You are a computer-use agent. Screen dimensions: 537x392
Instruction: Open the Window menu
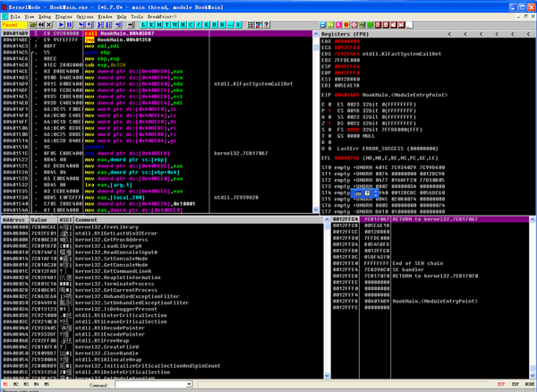coord(105,16)
